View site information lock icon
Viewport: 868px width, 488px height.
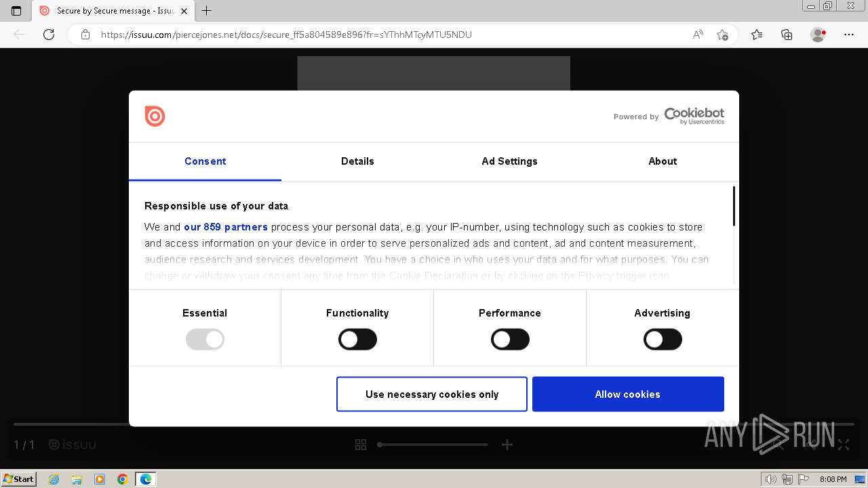click(85, 35)
